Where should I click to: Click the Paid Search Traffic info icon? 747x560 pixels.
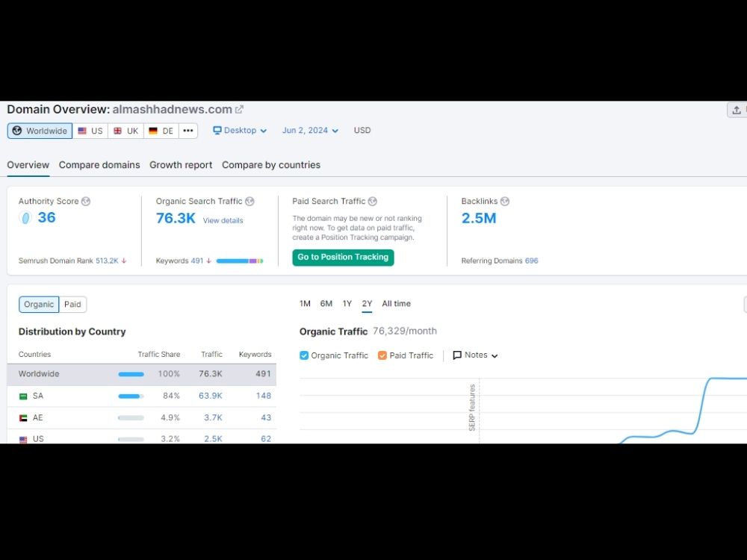point(373,202)
